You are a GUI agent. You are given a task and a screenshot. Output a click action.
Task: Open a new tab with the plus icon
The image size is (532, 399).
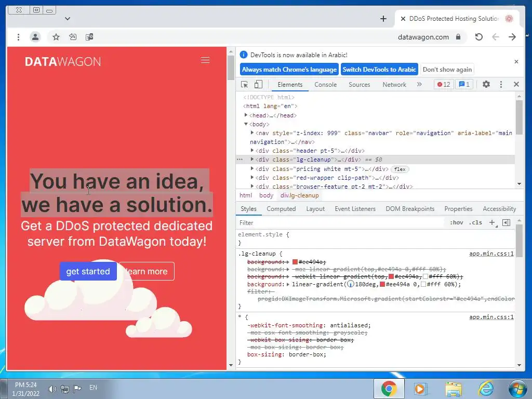coord(383,19)
